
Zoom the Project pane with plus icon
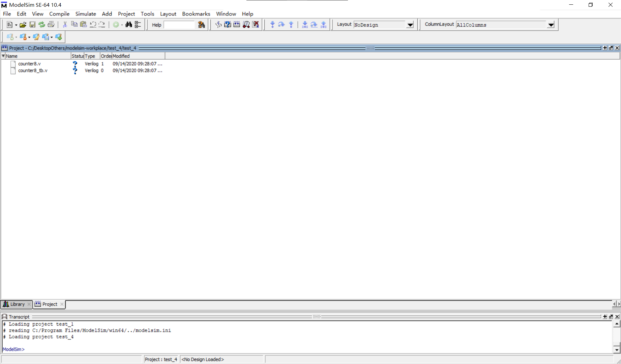(605, 48)
